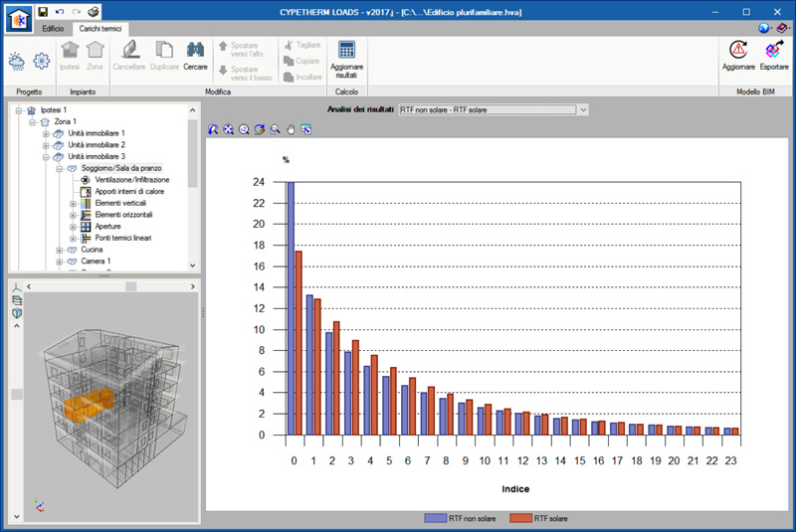Expand Ponti termici lineari node

pyautogui.click(x=73, y=239)
